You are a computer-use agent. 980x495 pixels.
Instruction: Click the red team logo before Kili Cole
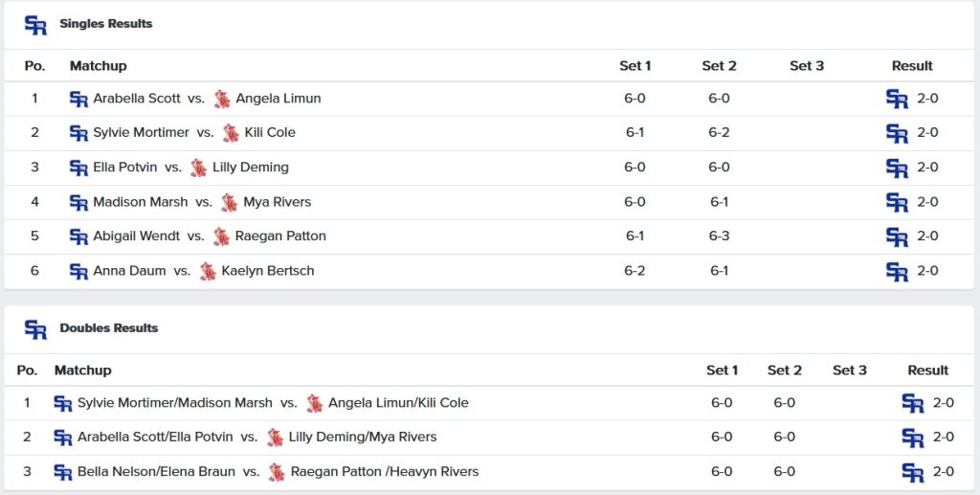tap(231, 133)
